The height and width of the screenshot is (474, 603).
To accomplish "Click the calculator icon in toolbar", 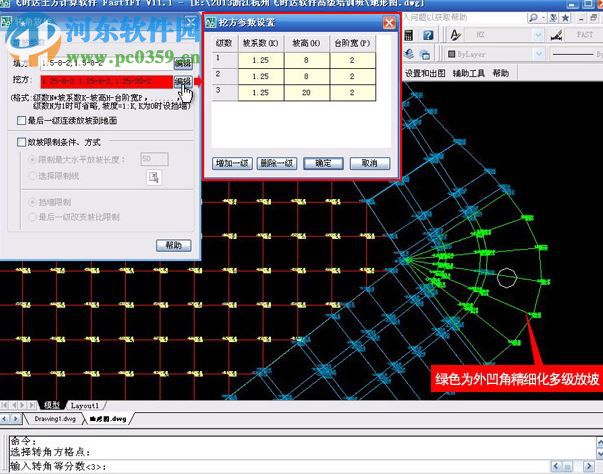I will pyautogui.click(x=411, y=35).
